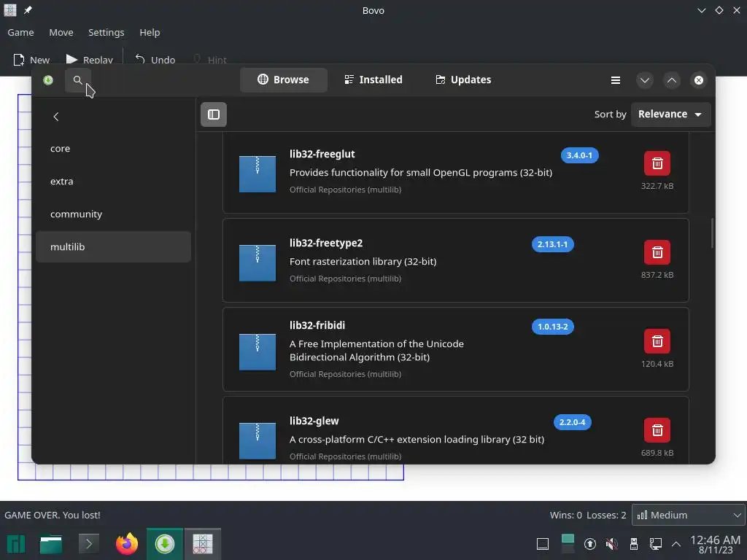Open the lib32-freeglut package title
This screenshot has height=560, width=747.
pos(322,155)
